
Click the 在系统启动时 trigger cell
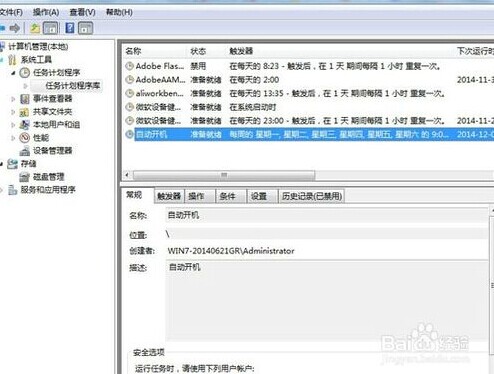tap(253, 107)
